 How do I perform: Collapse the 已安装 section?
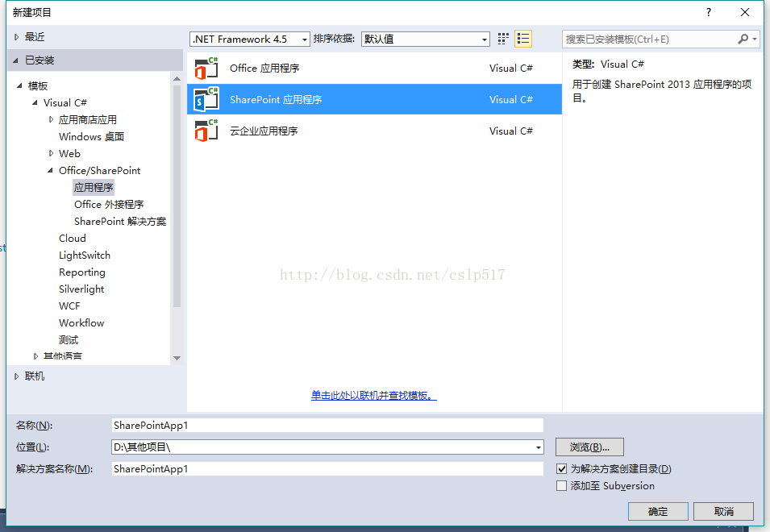[x=15, y=60]
